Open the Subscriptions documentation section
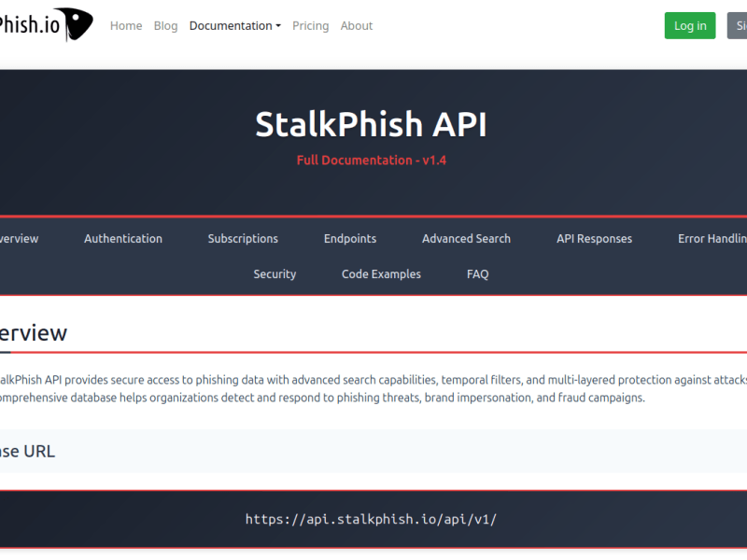This screenshot has width=747, height=560. 242,238
